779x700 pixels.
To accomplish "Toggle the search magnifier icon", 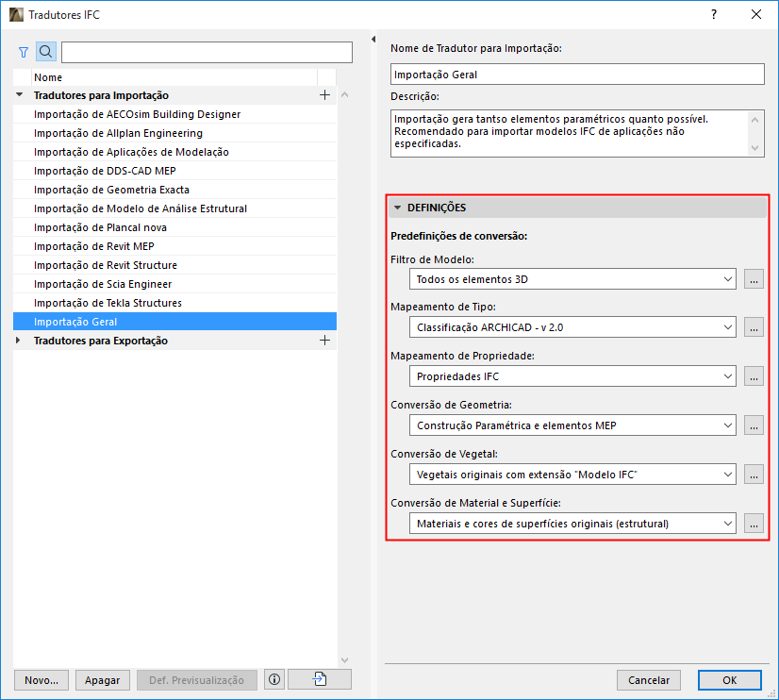I will [45, 52].
